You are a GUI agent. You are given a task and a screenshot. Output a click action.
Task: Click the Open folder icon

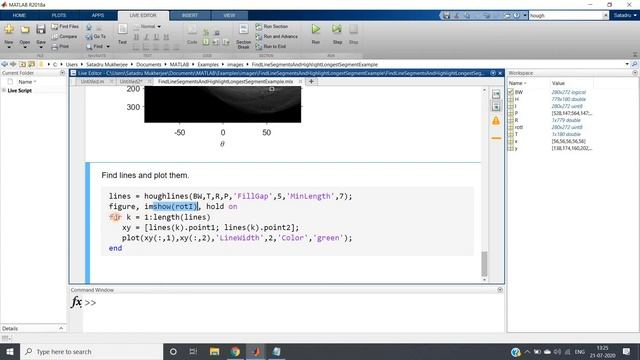[25, 29]
